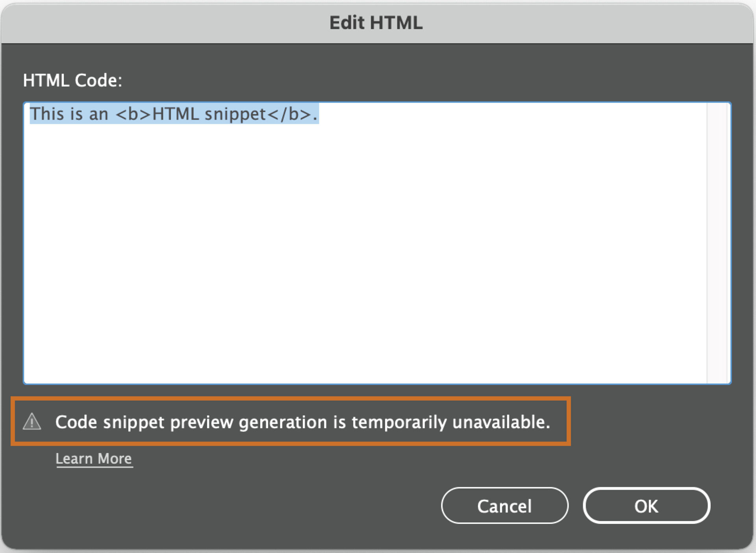The height and width of the screenshot is (553, 756).
Task: Click the orange-outlined warning banner
Action: pos(291,423)
